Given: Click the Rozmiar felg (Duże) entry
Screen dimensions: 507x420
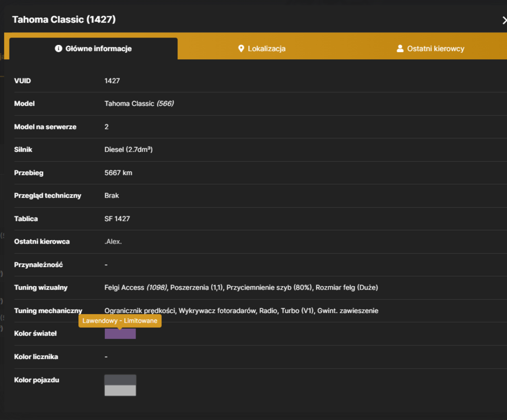Looking at the screenshot, I should (x=347, y=287).
